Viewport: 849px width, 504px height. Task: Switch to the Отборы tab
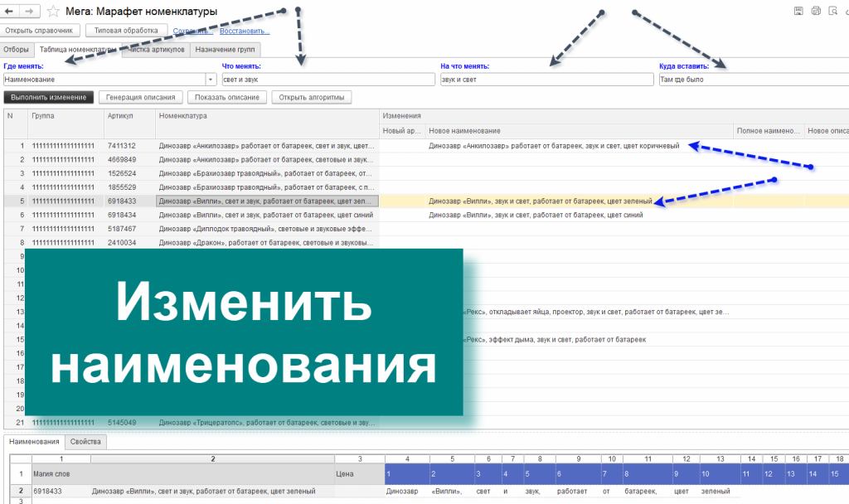tap(17, 49)
